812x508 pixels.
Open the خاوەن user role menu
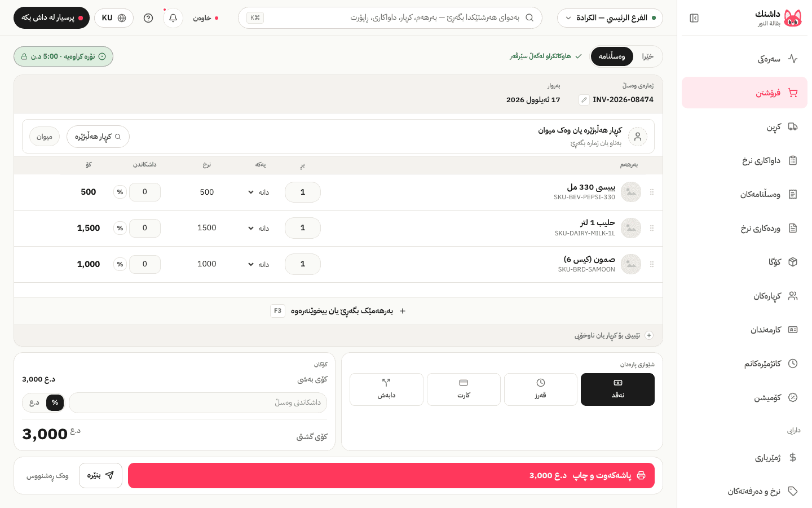click(x=206, y=18)
